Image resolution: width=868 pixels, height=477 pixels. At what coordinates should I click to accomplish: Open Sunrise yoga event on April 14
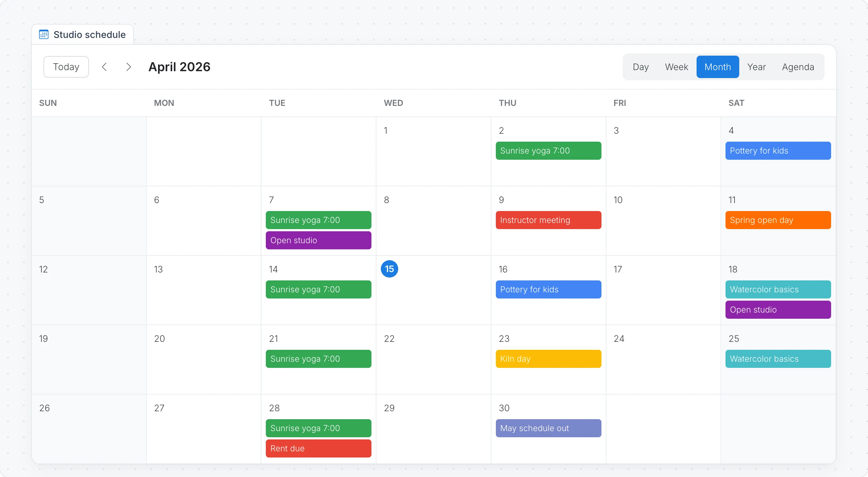[x=318, y=289]
